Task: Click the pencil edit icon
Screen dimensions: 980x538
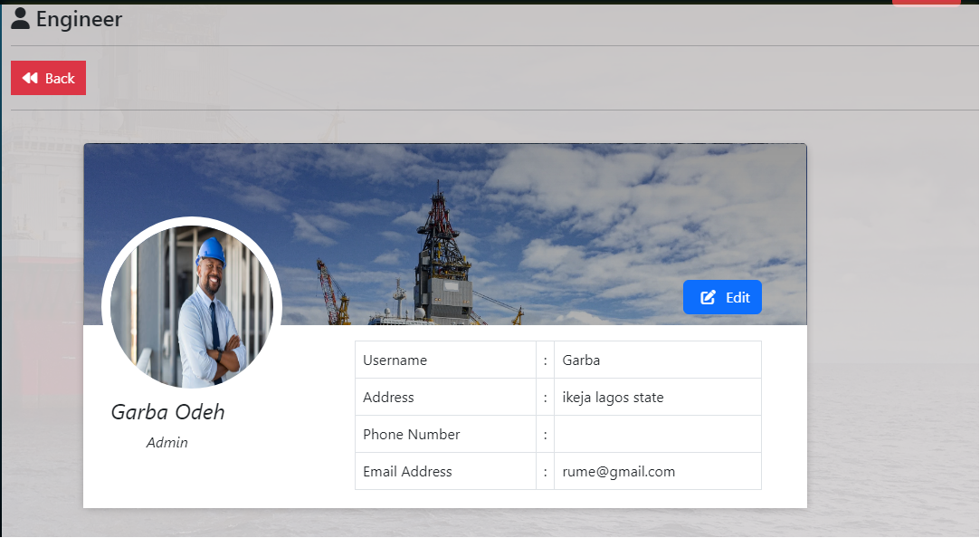Action: (x=708, y=297)
